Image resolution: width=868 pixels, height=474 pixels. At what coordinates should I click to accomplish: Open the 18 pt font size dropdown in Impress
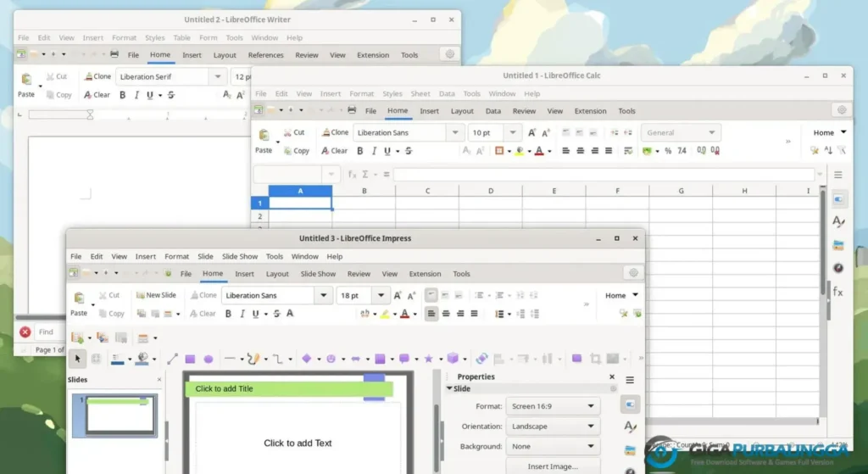[381, 295]
